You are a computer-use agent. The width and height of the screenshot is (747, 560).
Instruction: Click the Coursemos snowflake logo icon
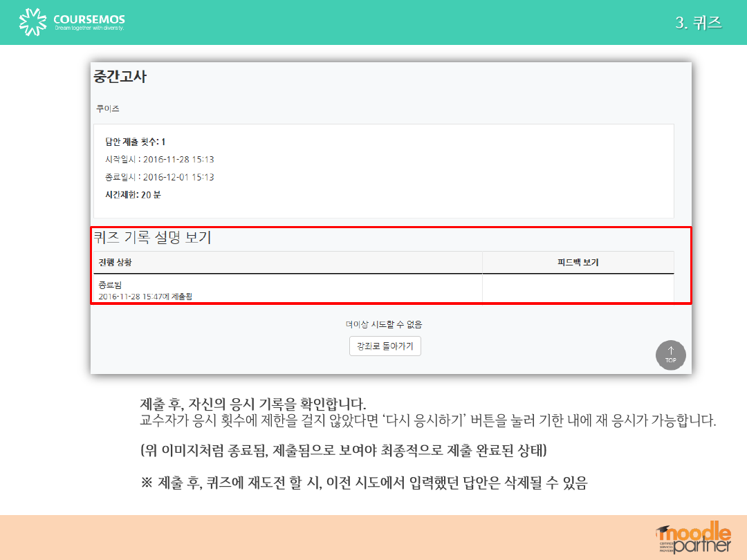pyautogui.click(x=33, y=22)
